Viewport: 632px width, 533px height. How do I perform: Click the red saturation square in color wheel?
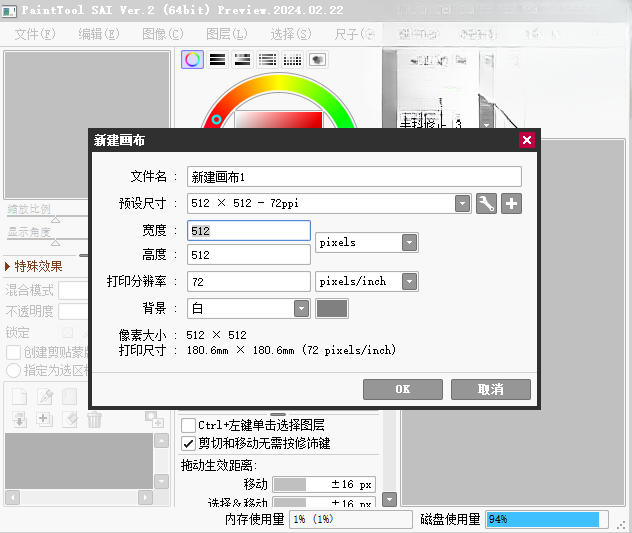(278, 120)
